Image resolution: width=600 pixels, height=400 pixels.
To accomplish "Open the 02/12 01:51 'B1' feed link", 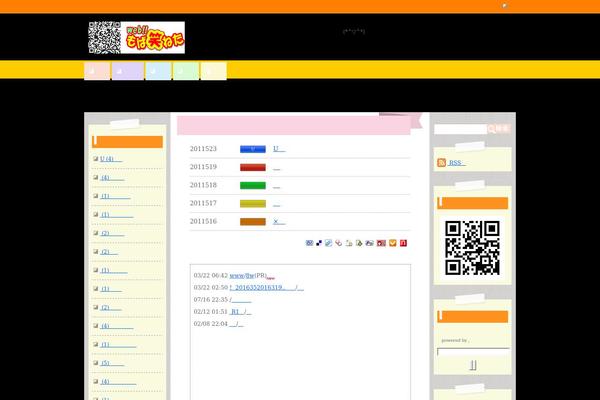I will [240, 312].
